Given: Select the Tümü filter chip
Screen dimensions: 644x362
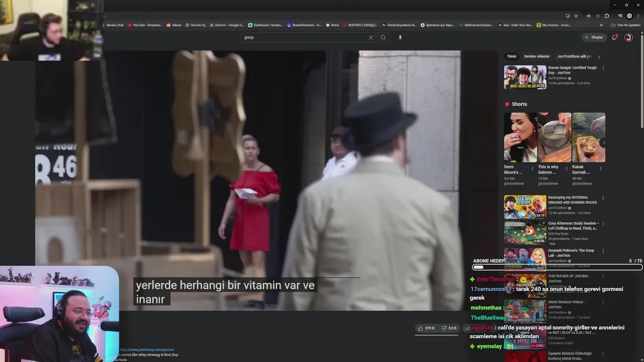Looking at the screenshot, I should 512,56.
